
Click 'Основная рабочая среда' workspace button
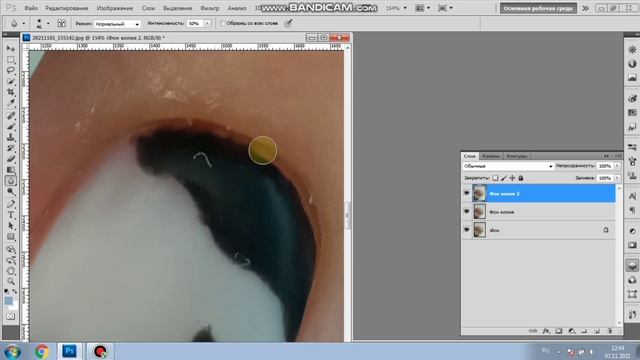coord(538,8)
